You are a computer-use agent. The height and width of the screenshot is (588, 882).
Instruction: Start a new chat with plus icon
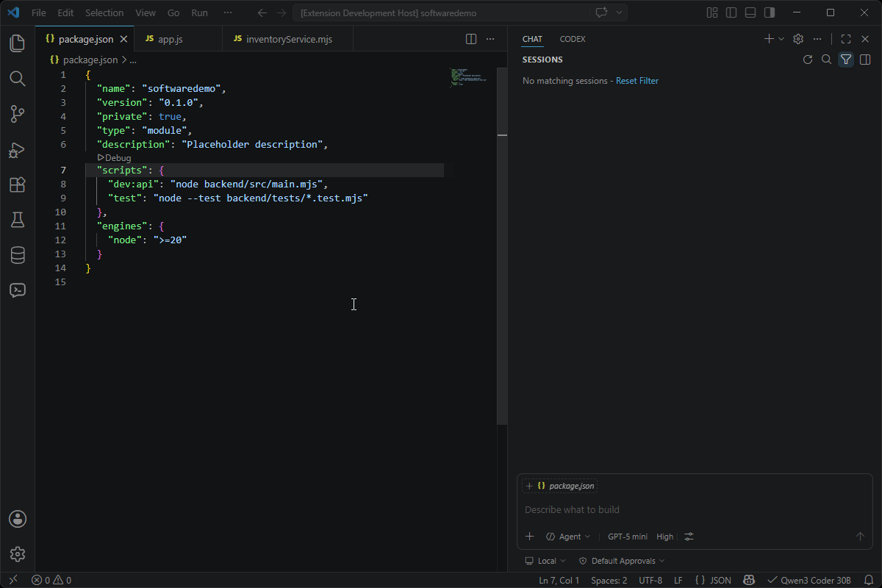pos(769,39)
